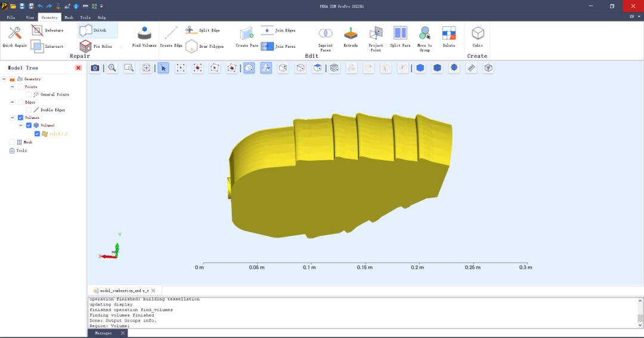Create a Cubic shape
Image resolution: width=644 pixels, height=338 pixels.
[x=478, y=37]
